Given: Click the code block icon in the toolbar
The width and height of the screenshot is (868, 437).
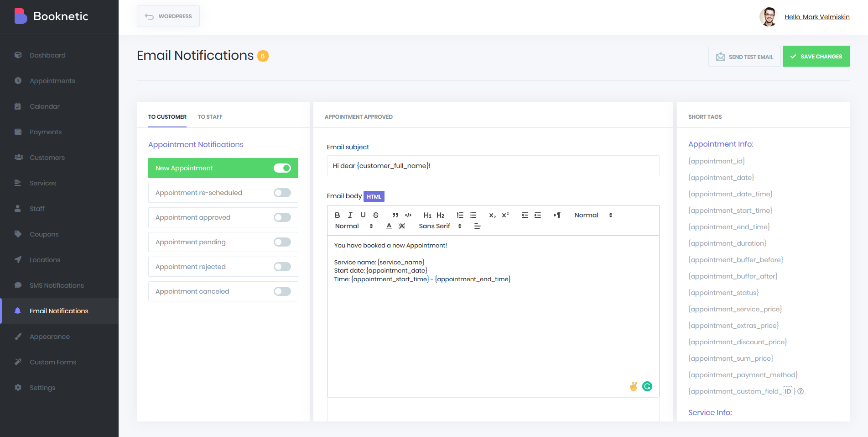Looking at the screenshot, I should point(408,215).
